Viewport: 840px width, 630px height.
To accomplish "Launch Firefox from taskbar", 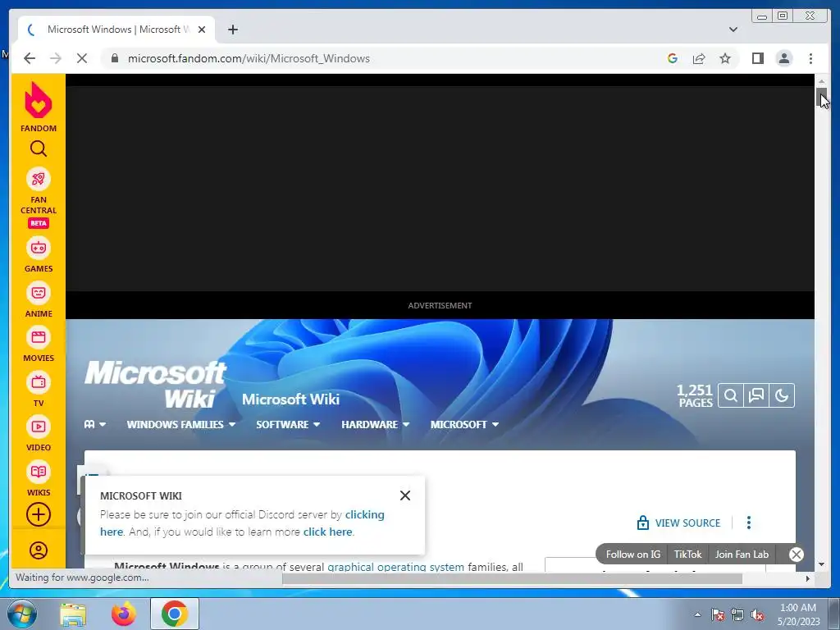I will pyautogui.click(x=123, y=614).
